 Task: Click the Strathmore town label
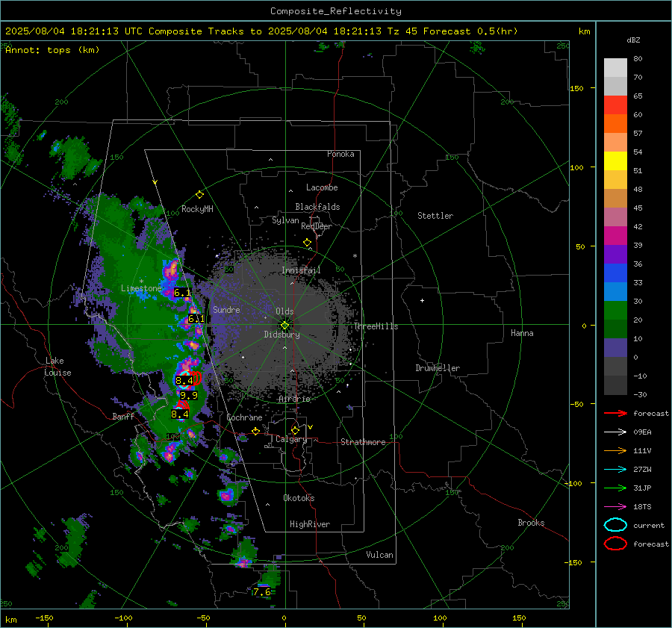(x=363, y=442)
